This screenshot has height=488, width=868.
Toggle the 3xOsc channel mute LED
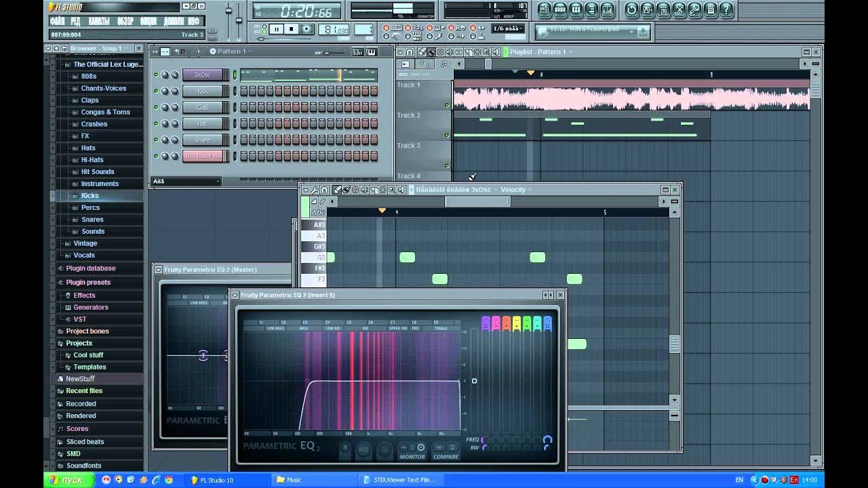coord(156,75)
